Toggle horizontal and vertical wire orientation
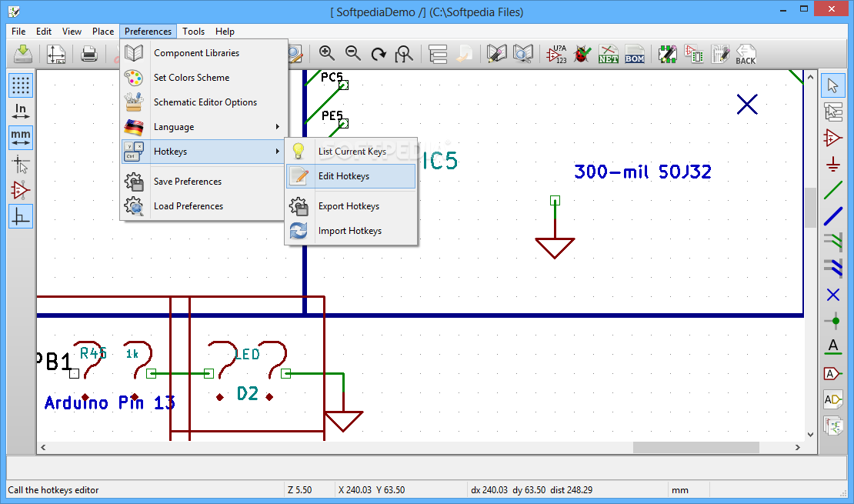854x504 pixels. coord(21,216)
